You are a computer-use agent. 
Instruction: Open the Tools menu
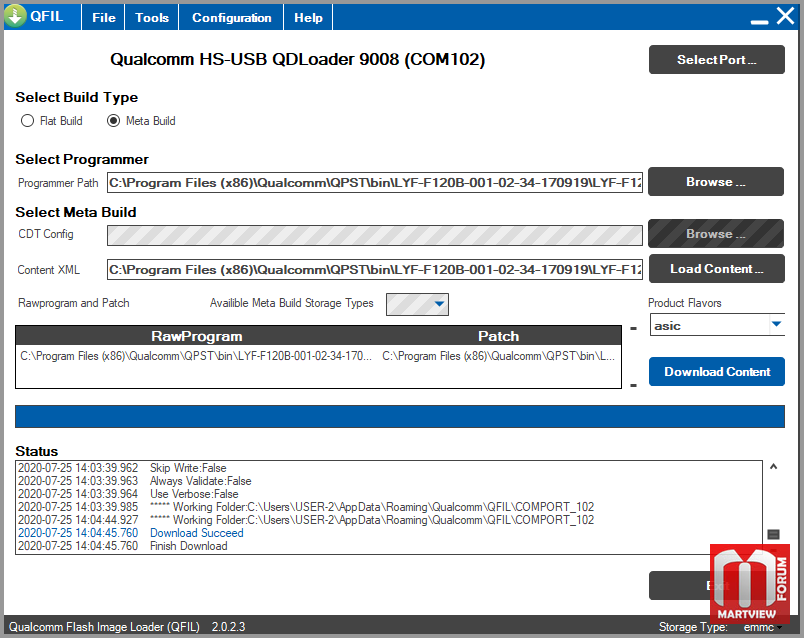(x=152, y=17)
